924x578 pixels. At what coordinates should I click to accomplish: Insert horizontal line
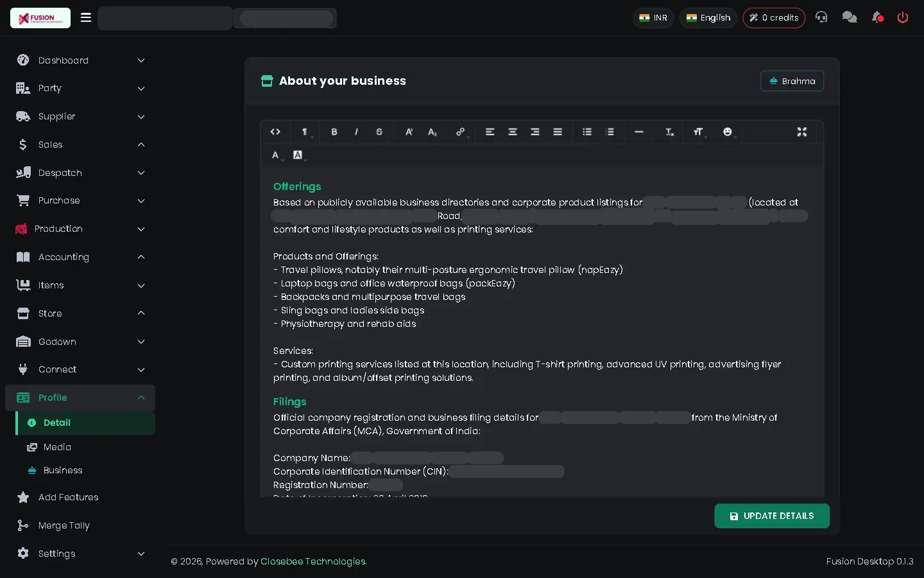pos(638,132)
